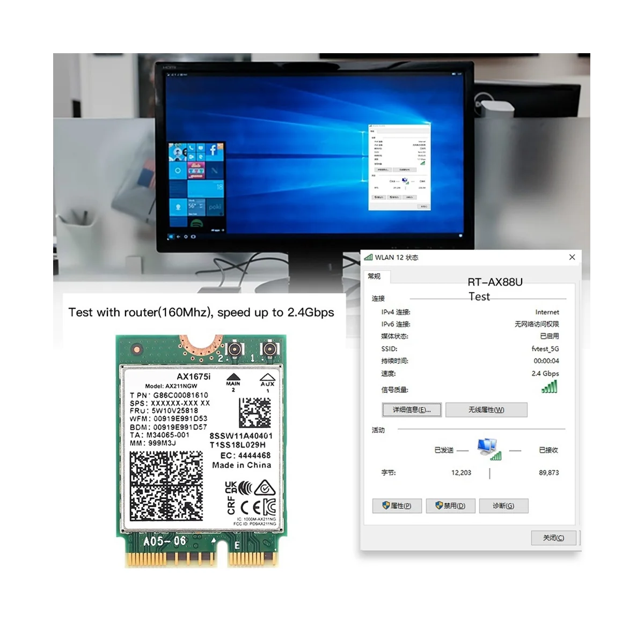
Task: Click the 禁用(D) disable button
Action: 451,506
